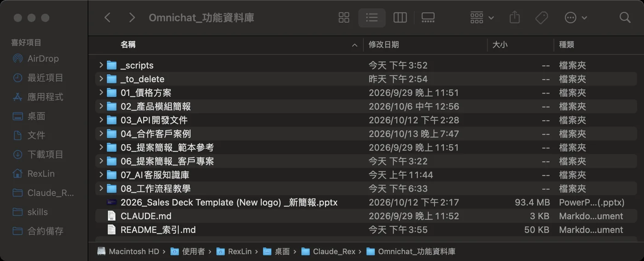644x261 pixels.
Task: Select AirDrop in the sidebar
Action: pyautogui.click(x=44, y=58)
